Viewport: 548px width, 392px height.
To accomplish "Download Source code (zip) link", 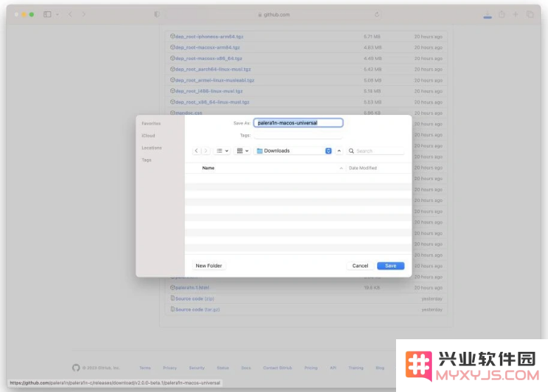I will (195, 298).
